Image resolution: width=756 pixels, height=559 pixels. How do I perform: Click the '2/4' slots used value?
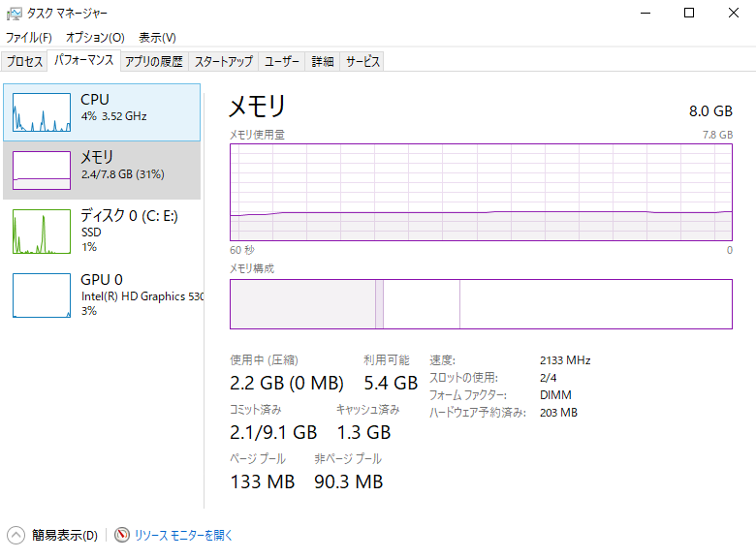[549, 378]
